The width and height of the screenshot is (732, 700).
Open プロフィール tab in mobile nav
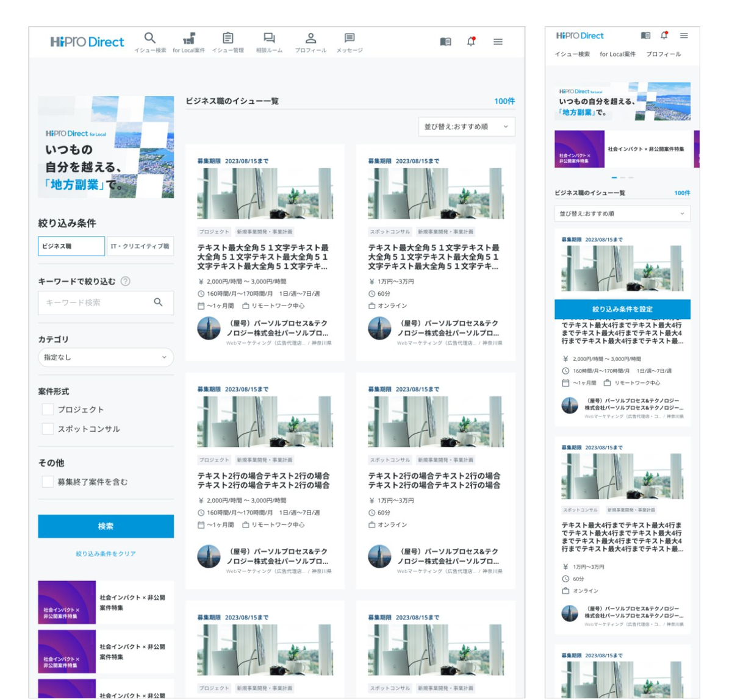coord(664,54)
